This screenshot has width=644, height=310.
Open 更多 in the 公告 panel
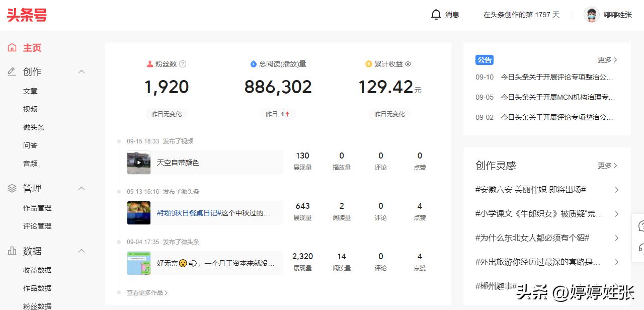point(607,60)
